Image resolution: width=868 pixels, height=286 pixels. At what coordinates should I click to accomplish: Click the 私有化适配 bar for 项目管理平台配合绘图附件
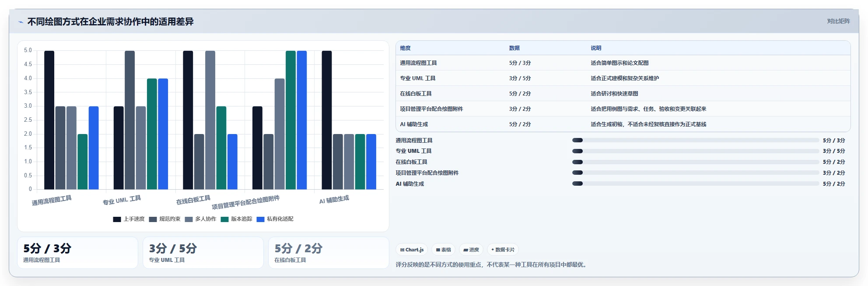(301, 120)
